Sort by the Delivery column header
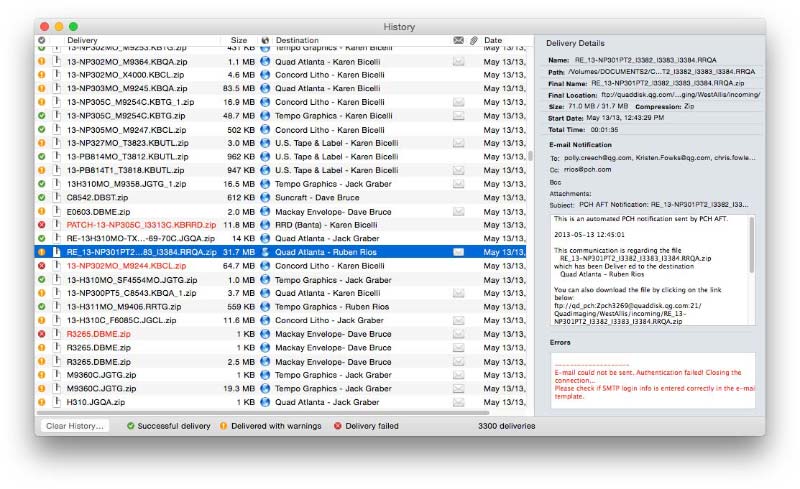This screenshot has height=489, width=800. point(82,40)
